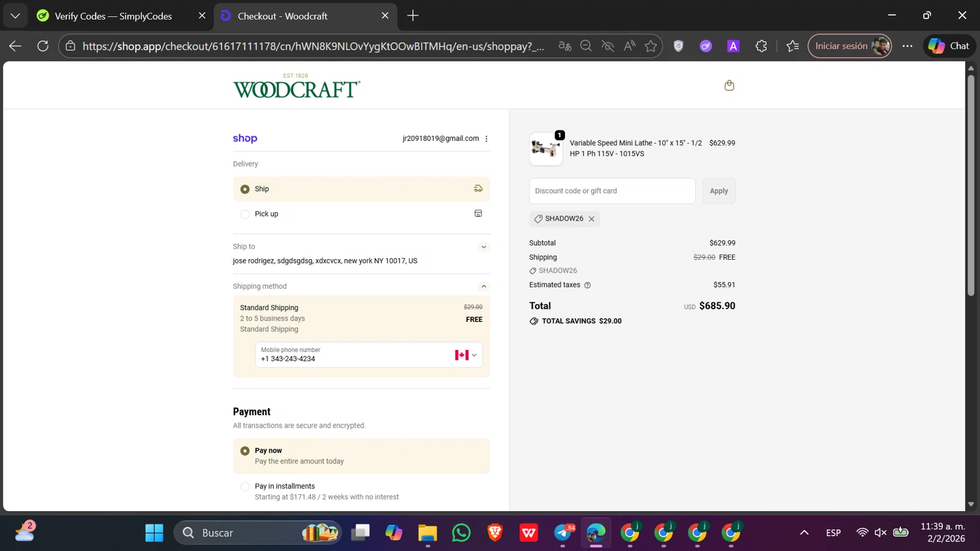This screenshot has height=551, width=980.
Task: Click the translate page icon
Action: coord(565,46)
